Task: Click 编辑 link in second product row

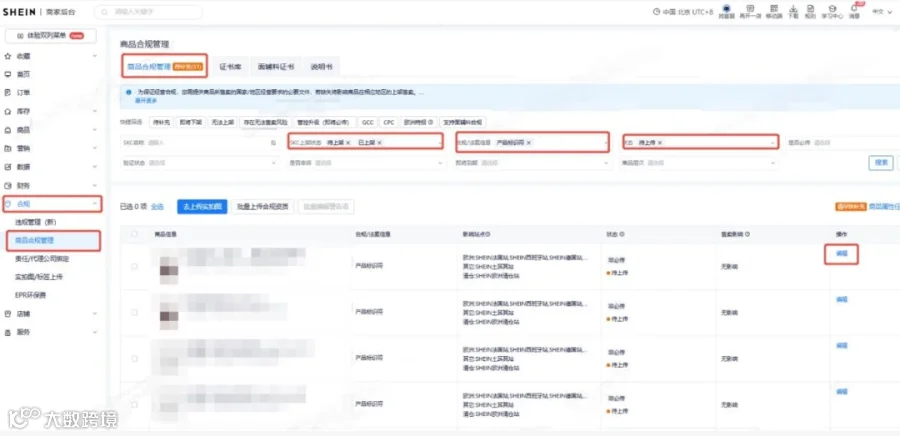Action: click(841, 299)
